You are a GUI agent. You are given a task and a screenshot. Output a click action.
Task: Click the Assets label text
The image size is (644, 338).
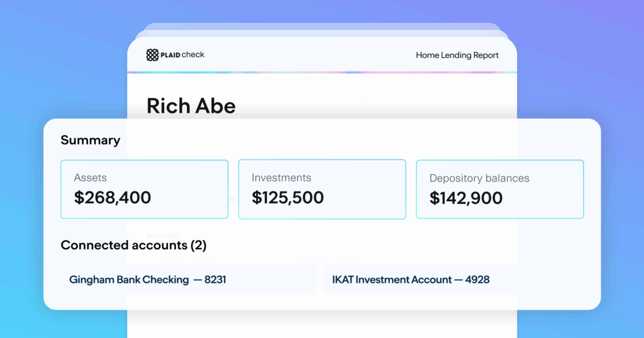(x=92, y=178)
